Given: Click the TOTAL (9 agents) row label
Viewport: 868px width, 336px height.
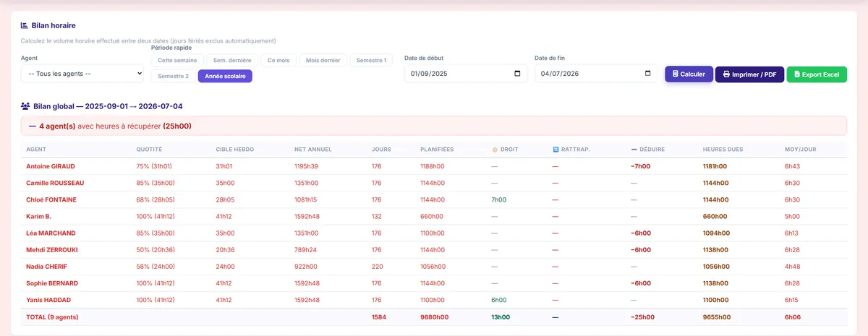Looking at the screenshot, I should pos(52,317).
